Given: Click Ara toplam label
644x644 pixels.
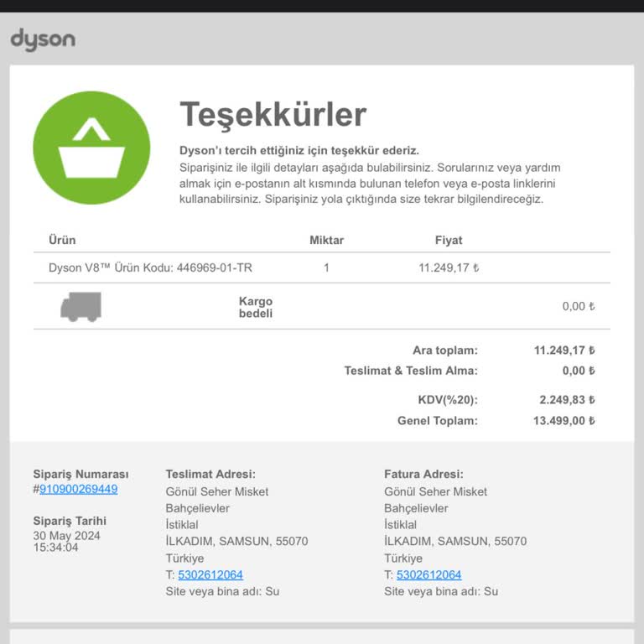Looking at the screenshot, I should pyautogui.click(x=445, y=351).
